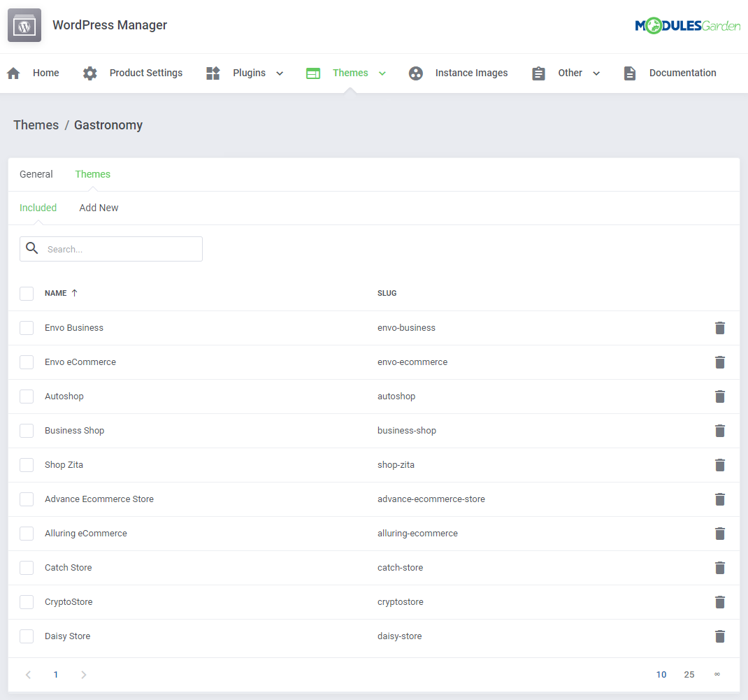
Task: Switch to the General tab
Action: click(36, 174)
